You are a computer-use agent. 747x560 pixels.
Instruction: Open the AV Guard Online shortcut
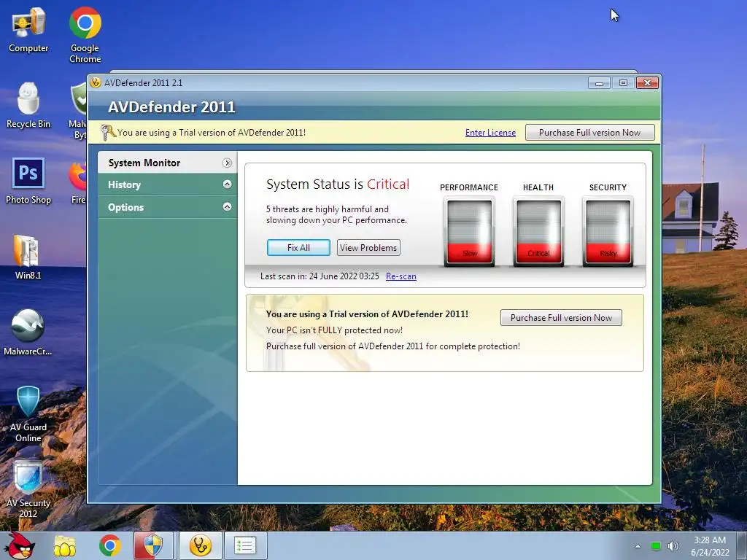click(28, 414)
